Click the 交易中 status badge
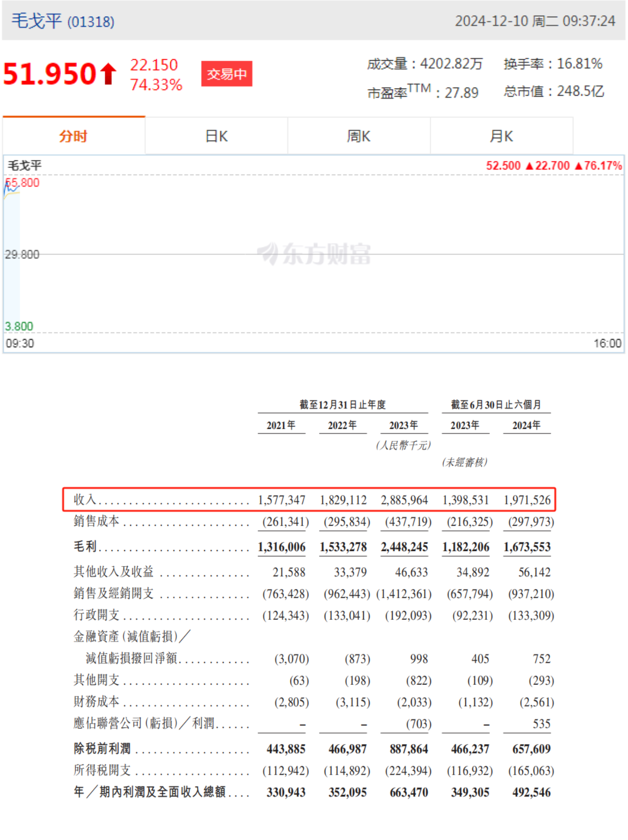 pos(227,74)
